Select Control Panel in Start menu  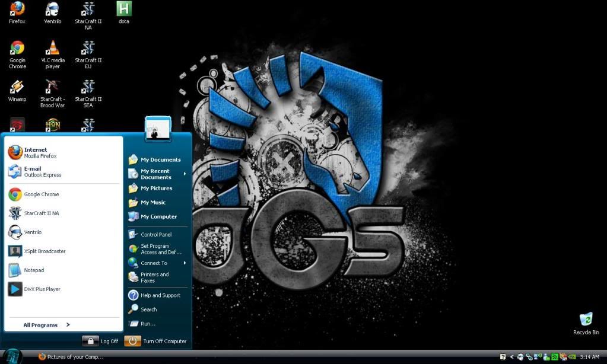(x=155, y=234)
